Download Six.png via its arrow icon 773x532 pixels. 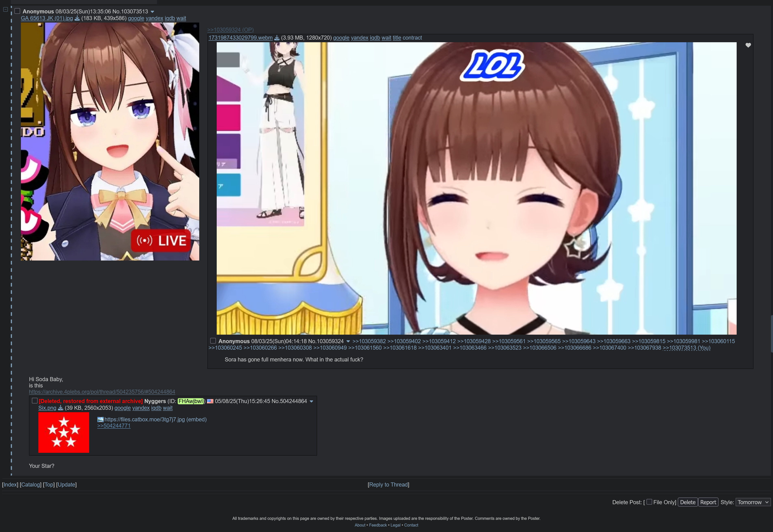coord(60,408)
